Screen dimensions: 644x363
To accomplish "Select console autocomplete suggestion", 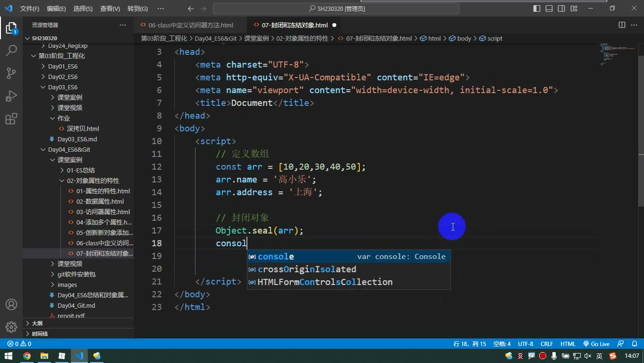I will (x=349, y=257).
